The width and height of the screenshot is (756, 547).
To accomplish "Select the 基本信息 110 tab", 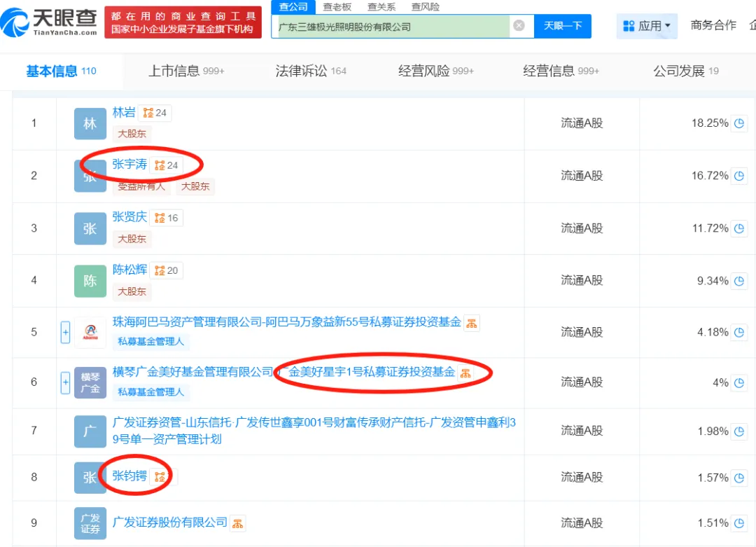I will pyautogui.click(x=61, y=71).
